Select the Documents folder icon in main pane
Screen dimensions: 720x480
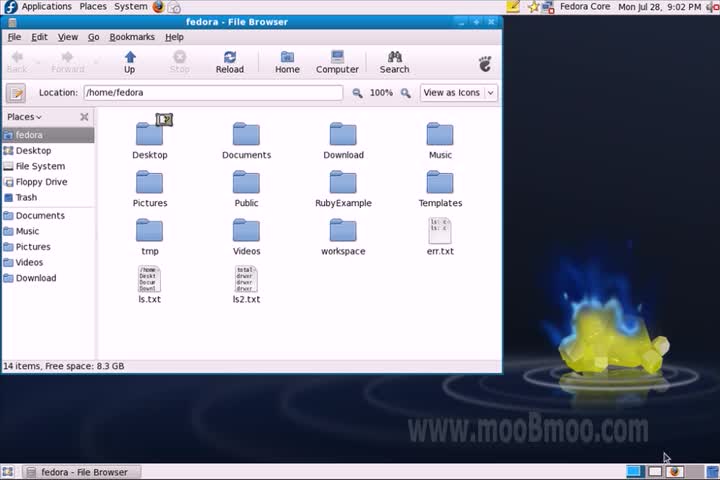[246, 134]
